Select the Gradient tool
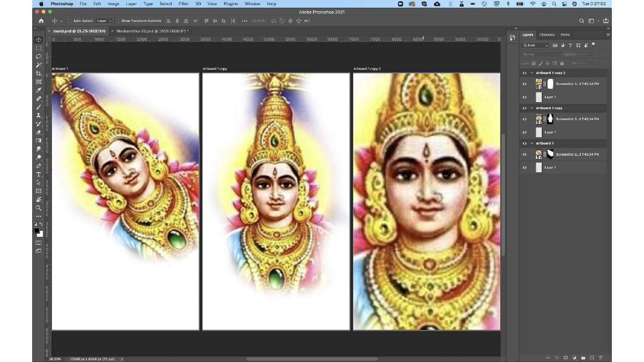644x362 pixels. pos(39,141)
